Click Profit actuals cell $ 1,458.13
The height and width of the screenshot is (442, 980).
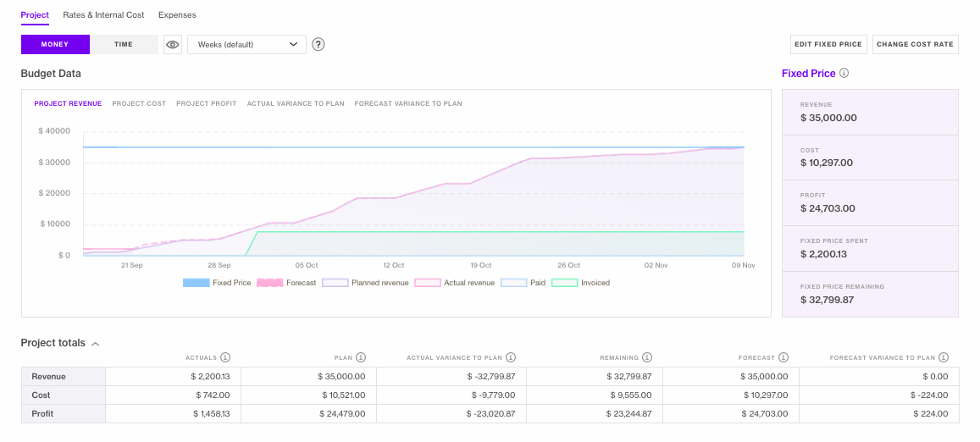[x=173, y=414]
